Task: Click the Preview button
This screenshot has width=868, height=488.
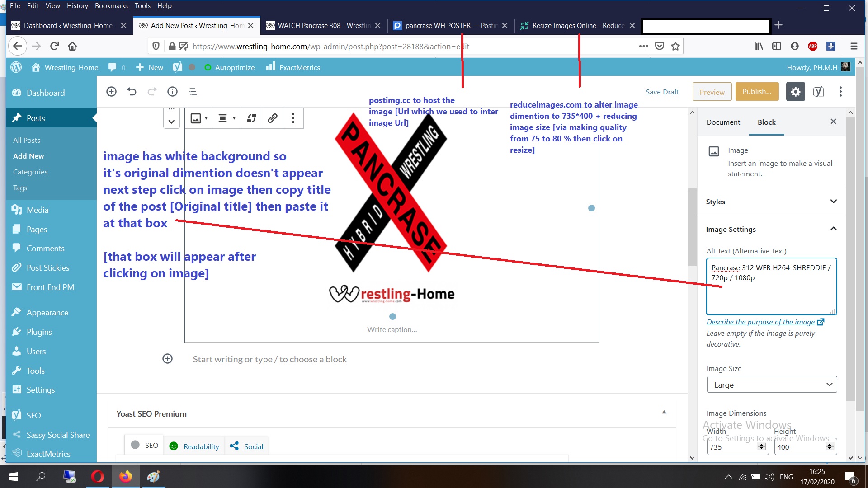Action: 712,92
